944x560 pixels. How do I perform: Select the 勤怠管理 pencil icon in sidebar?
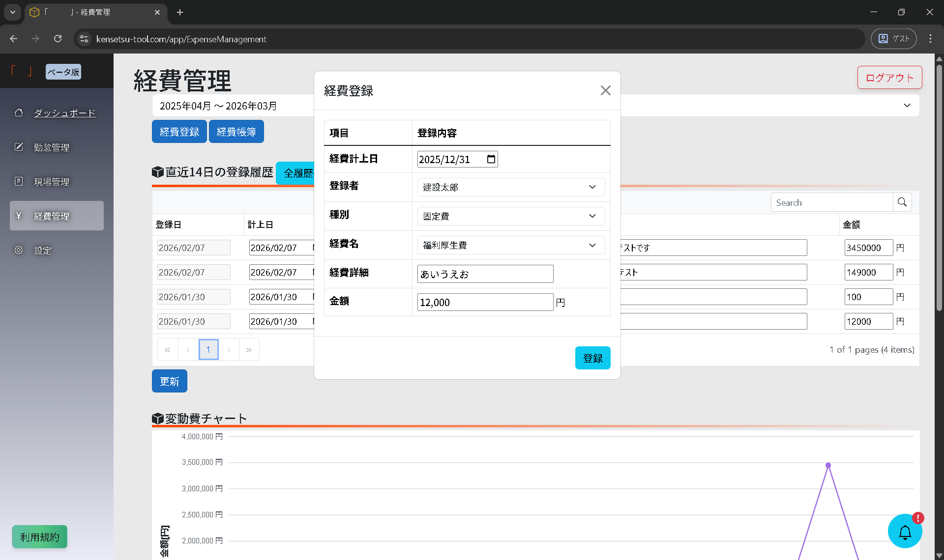coord(19,146)
